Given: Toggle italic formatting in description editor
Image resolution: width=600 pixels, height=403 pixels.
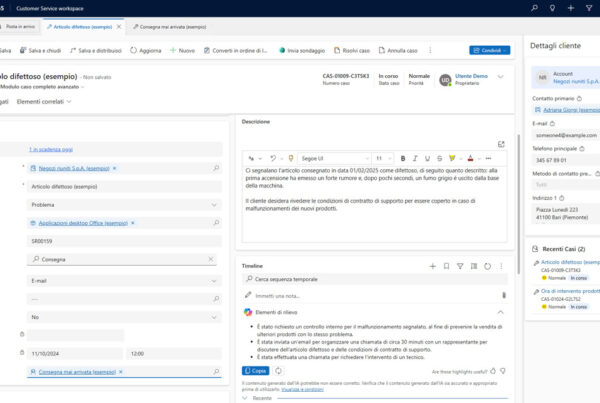Looking at the screenshot, I should pyautogui.click(x=415, y=158).
